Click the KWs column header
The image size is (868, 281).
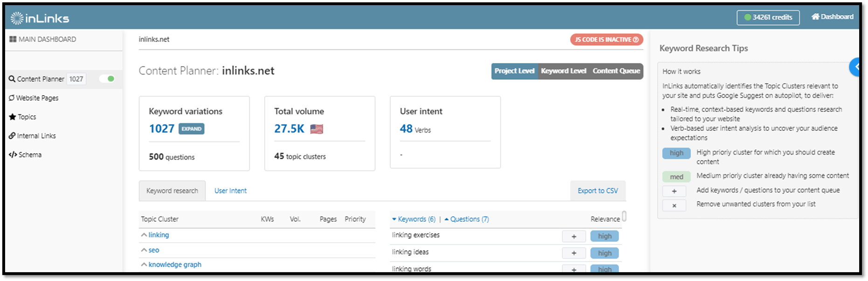[268, 219]
